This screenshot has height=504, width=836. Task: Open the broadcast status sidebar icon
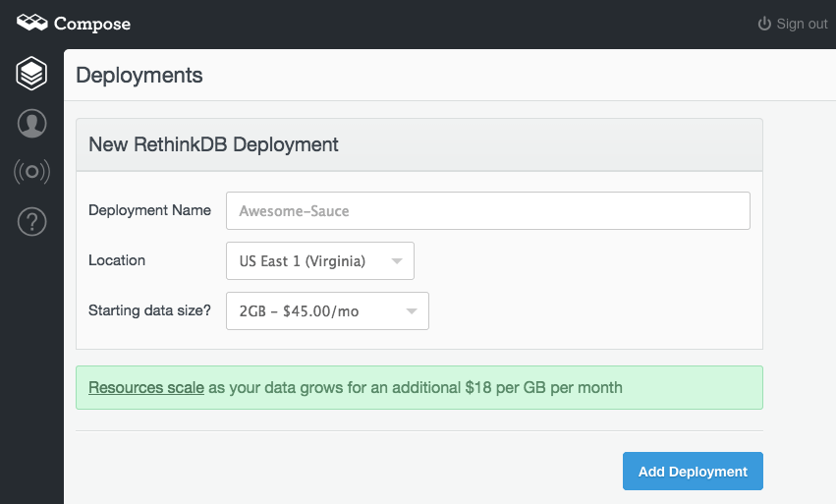coord(31,173)
